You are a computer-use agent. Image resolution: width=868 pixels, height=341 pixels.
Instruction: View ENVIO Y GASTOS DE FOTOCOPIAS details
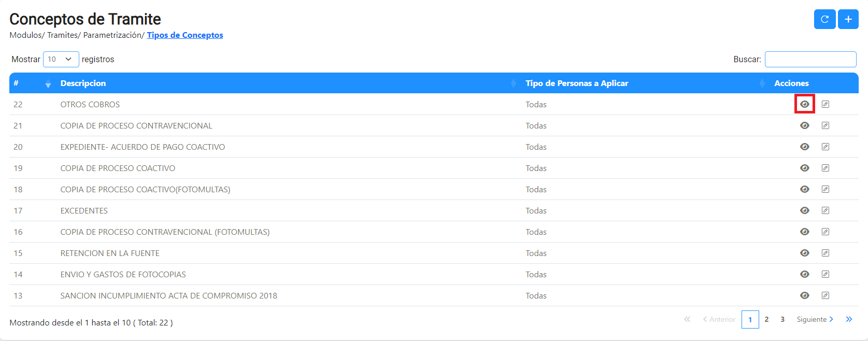[x=805, y=274]
